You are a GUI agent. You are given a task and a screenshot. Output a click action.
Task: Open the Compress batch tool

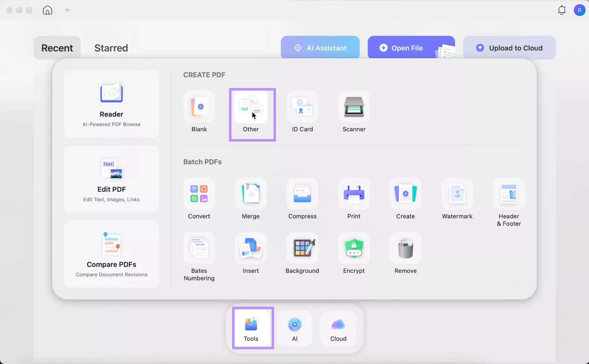pos(302,194)
